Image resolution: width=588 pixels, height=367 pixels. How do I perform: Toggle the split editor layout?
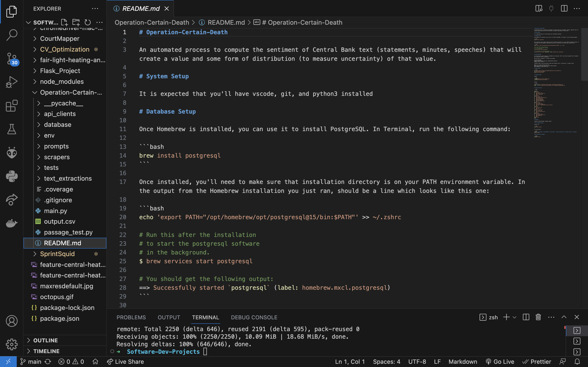(564, 9)
